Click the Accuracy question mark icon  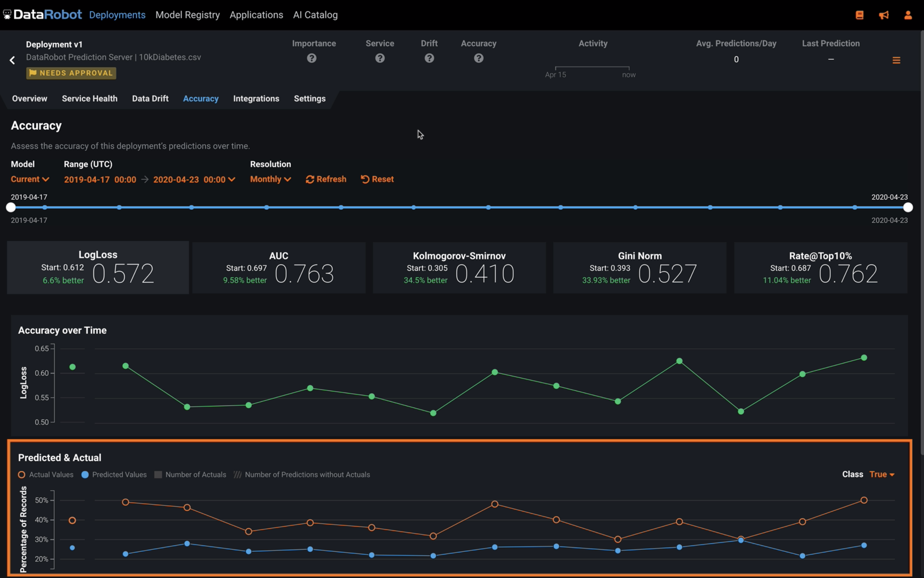coord(478,59)
